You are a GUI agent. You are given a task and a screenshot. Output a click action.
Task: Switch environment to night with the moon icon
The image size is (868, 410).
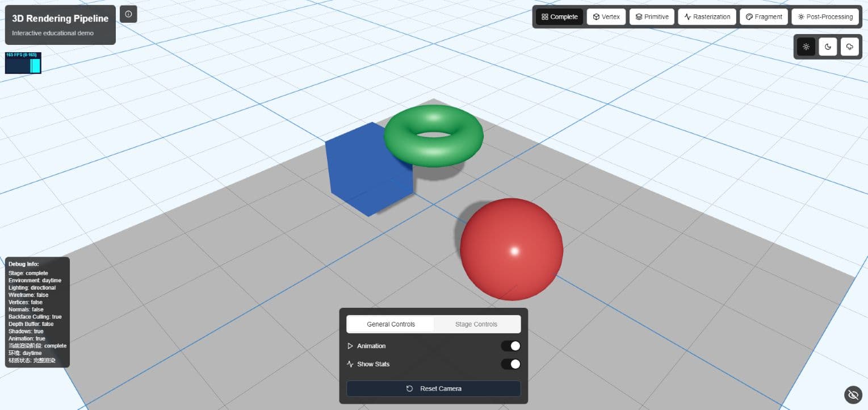(x=828, y=47)
